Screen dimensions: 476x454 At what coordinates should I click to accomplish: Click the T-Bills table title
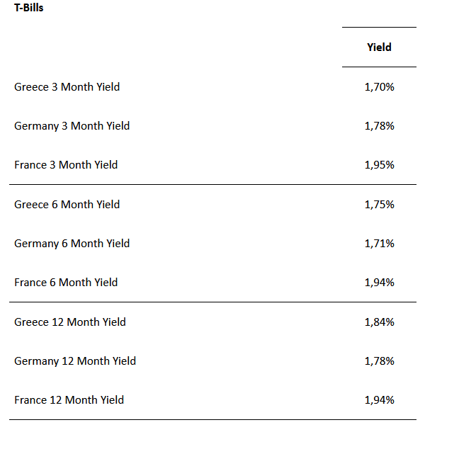[x=28, y=8]
